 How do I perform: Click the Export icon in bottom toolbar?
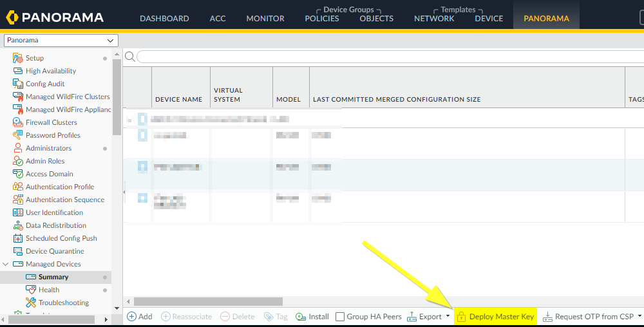pos(412,316)
